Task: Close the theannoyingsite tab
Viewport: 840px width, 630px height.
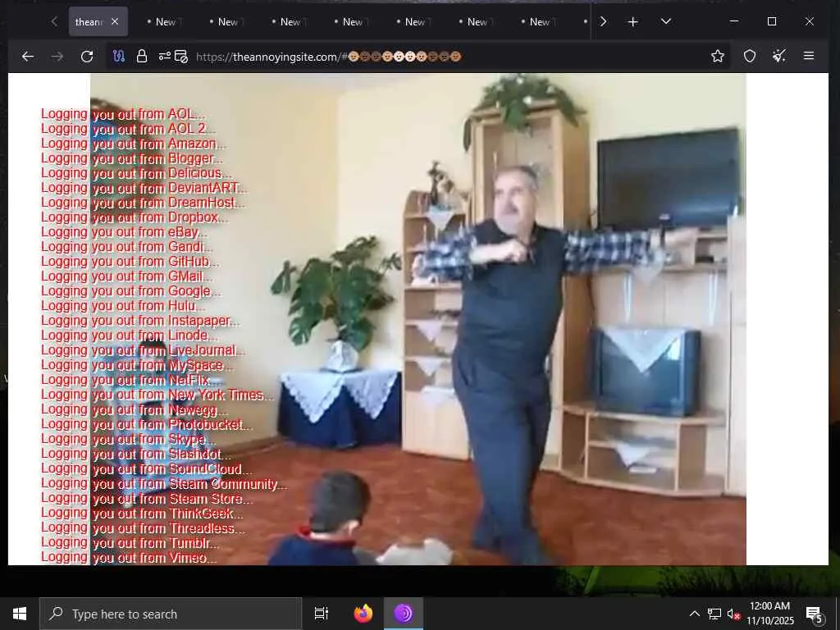Action: [115, 22]
